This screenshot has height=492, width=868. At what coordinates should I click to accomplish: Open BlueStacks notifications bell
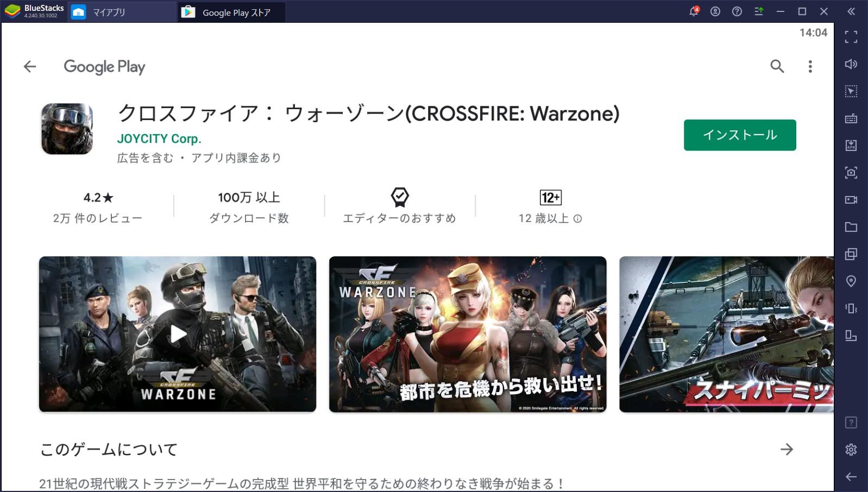pos(694,11)
